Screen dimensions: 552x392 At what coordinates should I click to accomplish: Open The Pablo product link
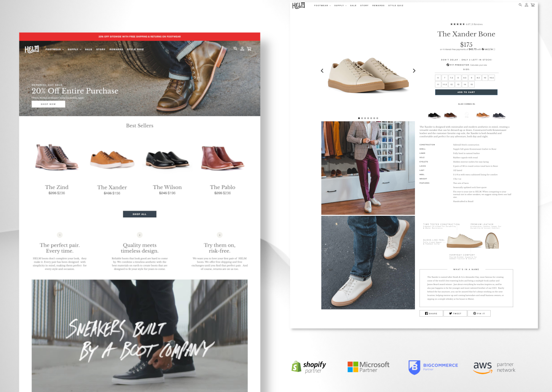pos(223,187)
